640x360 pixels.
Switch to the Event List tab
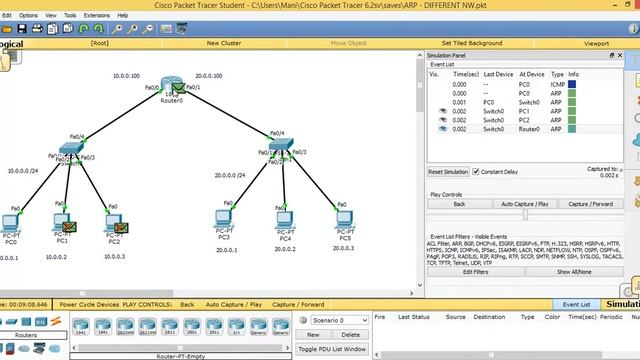576,304
